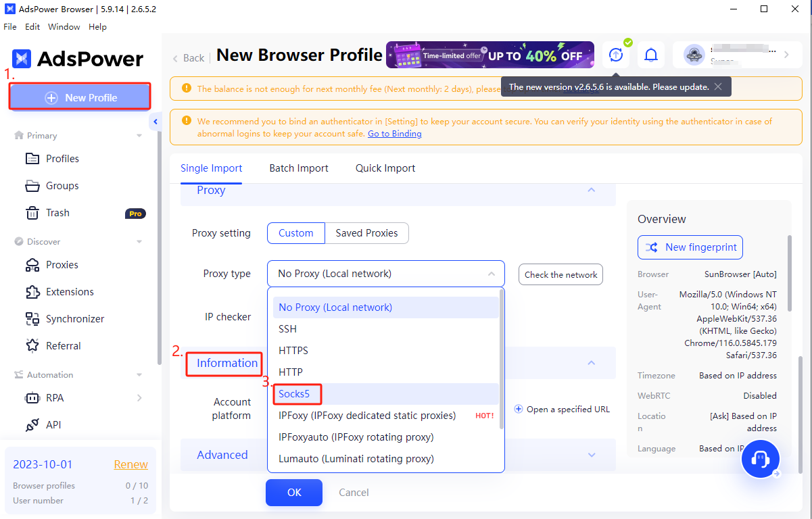Open the customer support headset icon
The image size is (812, 519).
[x=761, y=460]
